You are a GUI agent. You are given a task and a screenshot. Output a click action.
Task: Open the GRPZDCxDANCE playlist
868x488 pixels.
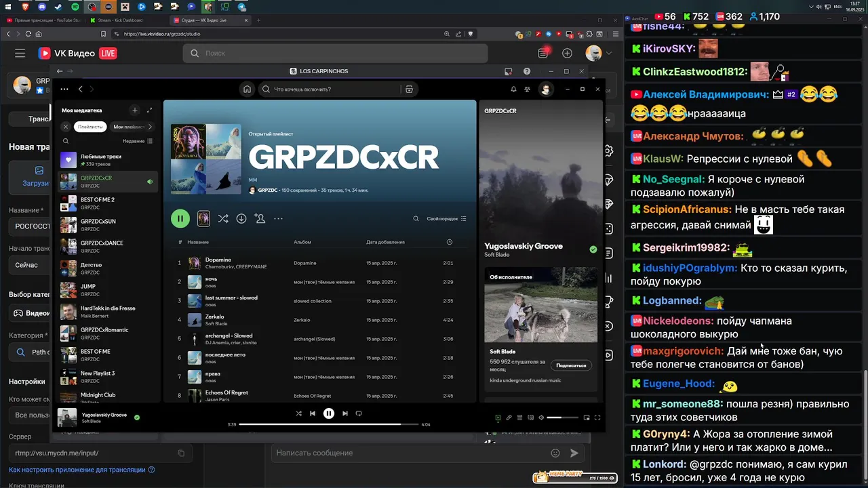pyautogui.click(x=108, y=247)
